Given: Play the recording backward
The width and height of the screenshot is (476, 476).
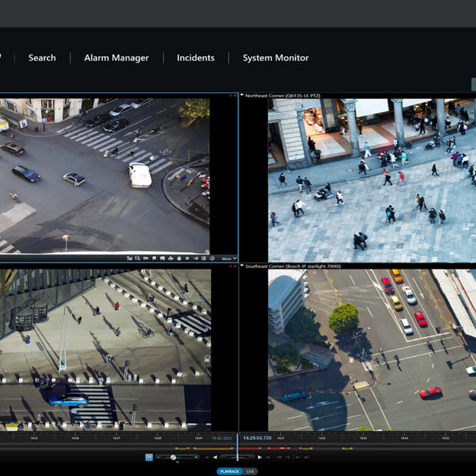Looking at the screenshot, I should pyautogui.click(x=215, y=457).
